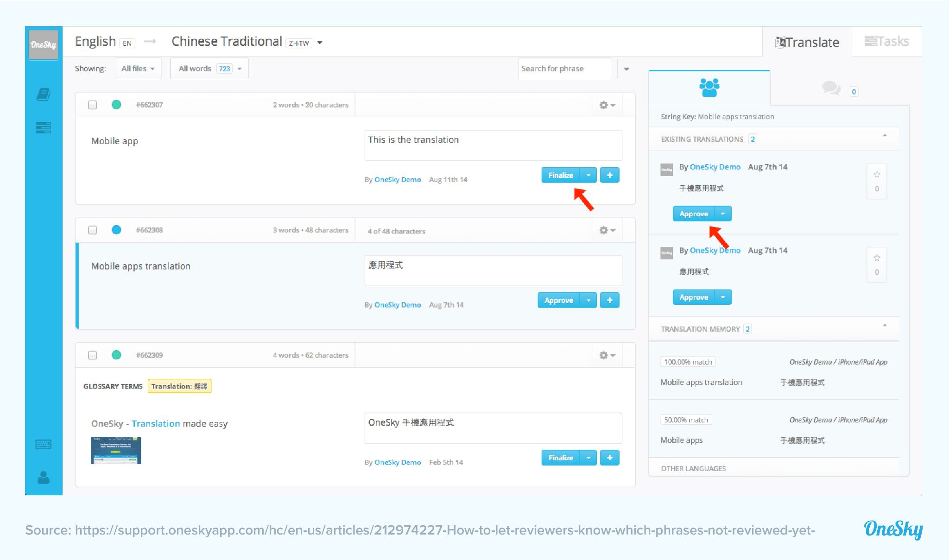
Task: Collapse the Translation Memory section
Action: 885,326
